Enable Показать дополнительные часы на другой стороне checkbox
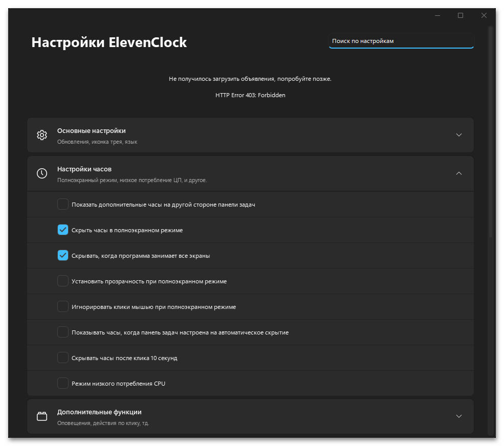Screen dimensions: 504x446 click(x=62, y=204)
